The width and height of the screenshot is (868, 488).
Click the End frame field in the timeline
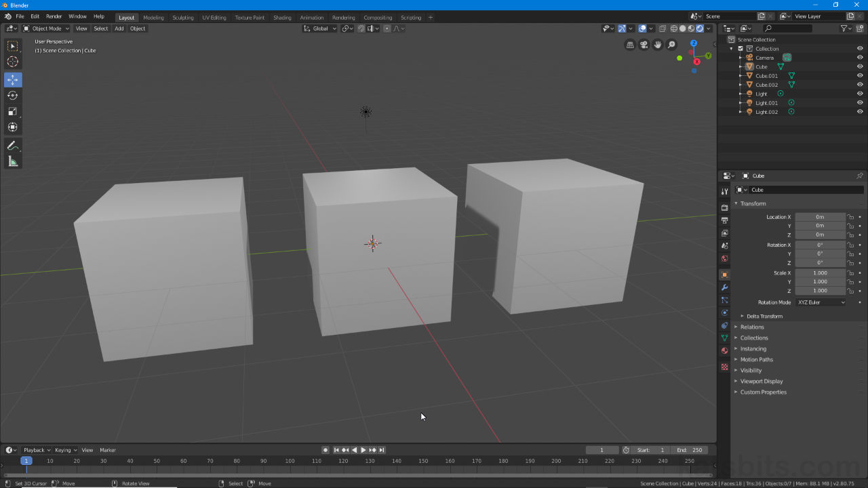(690, 450)
